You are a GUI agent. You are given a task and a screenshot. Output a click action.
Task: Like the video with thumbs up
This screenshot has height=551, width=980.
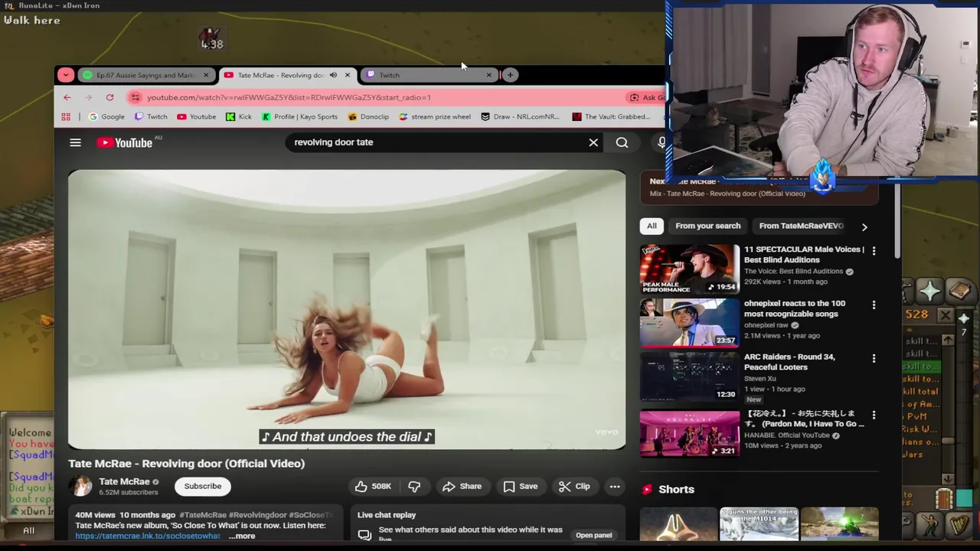(373, 487)
